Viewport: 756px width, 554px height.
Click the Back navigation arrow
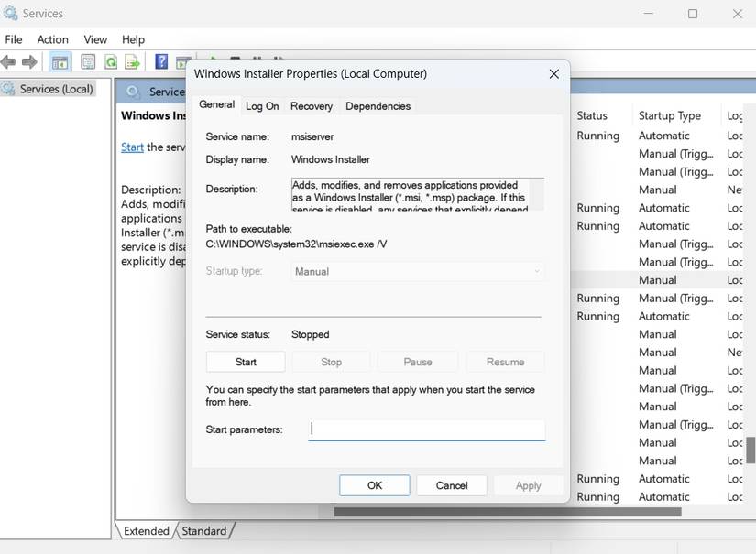pos(8,61)
